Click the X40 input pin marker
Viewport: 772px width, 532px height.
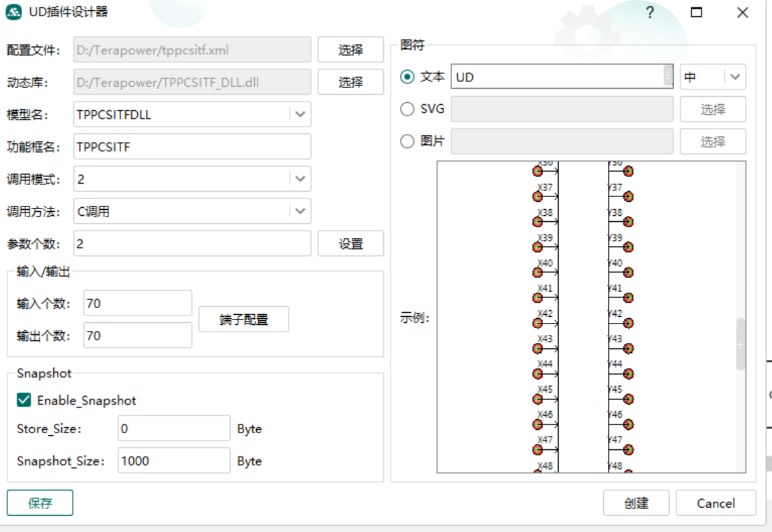pyautogui.click(x=538, y=272)
